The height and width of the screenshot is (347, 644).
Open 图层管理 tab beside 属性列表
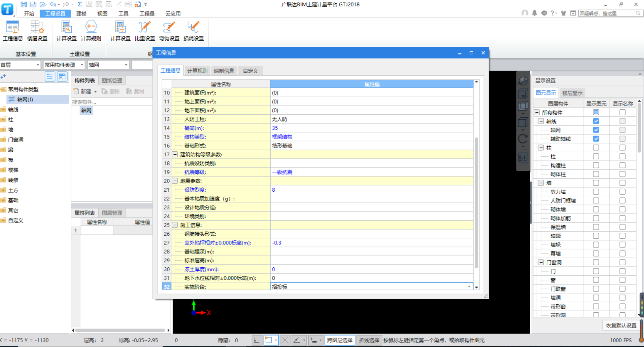[112, 213]
